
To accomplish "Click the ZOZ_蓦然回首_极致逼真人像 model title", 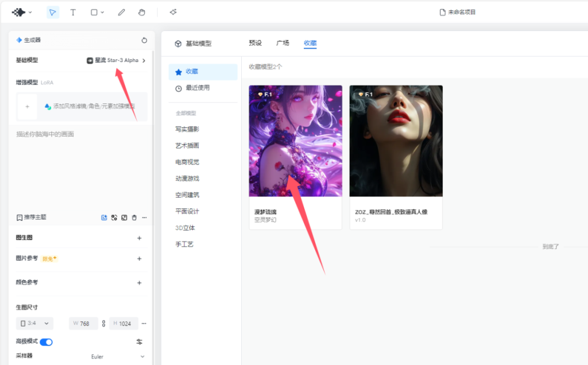I will click(x=391, y=212).
